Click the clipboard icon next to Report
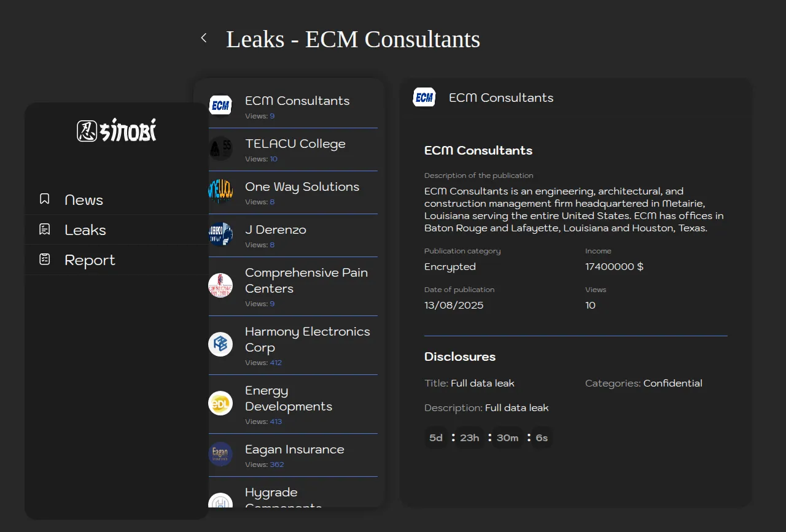 tap(45, 260)
